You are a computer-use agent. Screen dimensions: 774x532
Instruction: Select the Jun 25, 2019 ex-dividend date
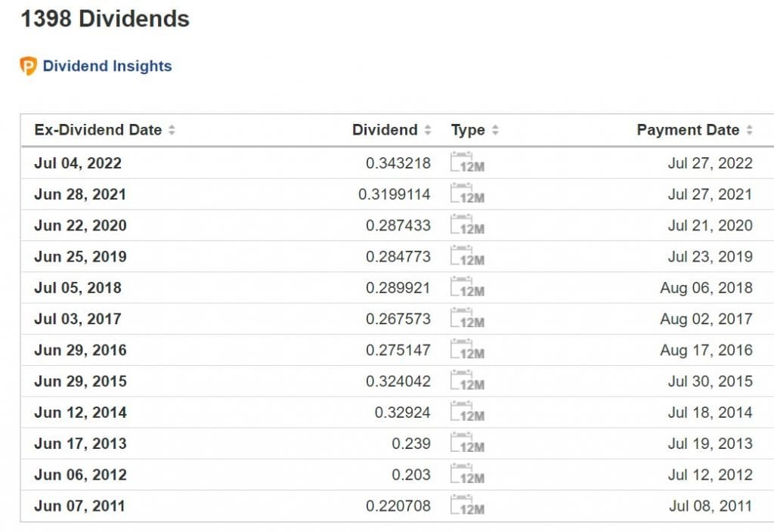pos(80,257)
